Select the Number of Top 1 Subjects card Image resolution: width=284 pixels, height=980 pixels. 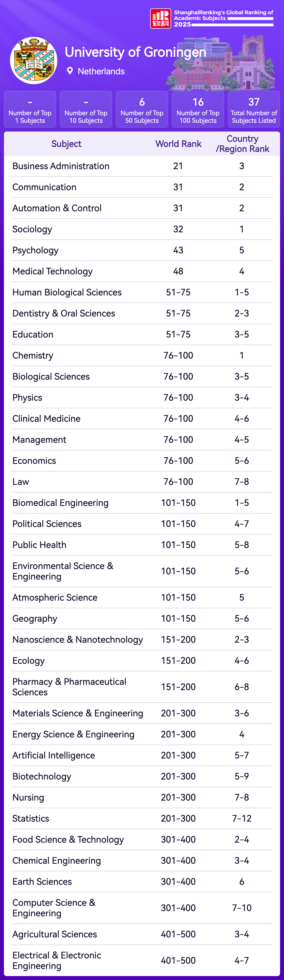point(30,109)
